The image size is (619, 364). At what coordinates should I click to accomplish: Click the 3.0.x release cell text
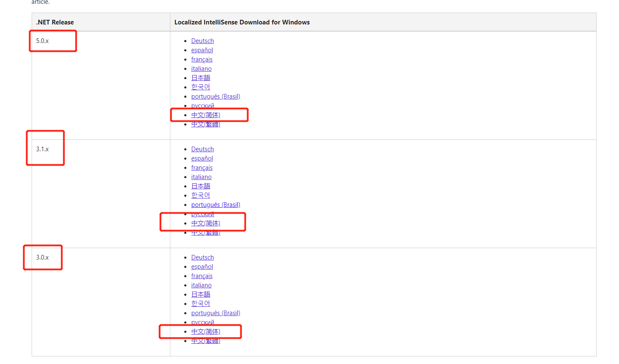42,257
